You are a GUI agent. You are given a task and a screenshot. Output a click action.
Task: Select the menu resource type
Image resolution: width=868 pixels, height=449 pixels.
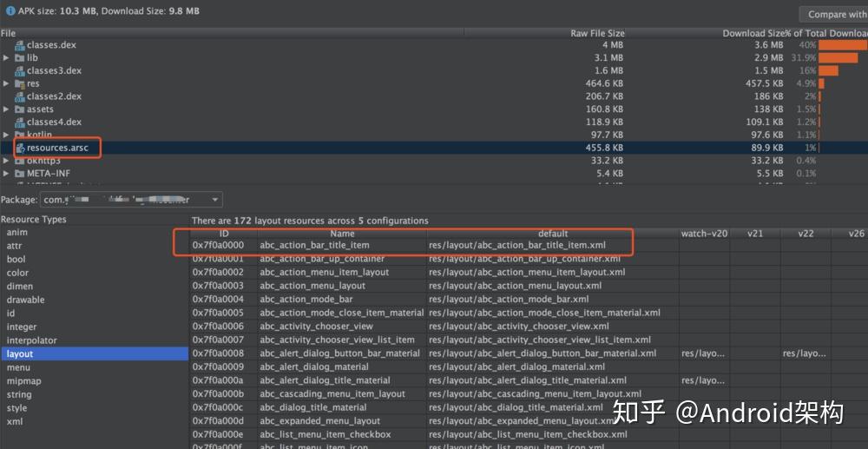(x=18, y=367)
